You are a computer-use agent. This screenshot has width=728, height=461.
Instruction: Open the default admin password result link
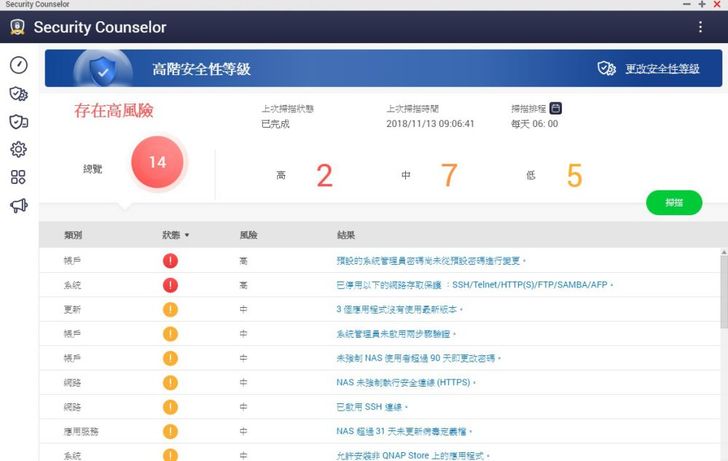[431, 261]
